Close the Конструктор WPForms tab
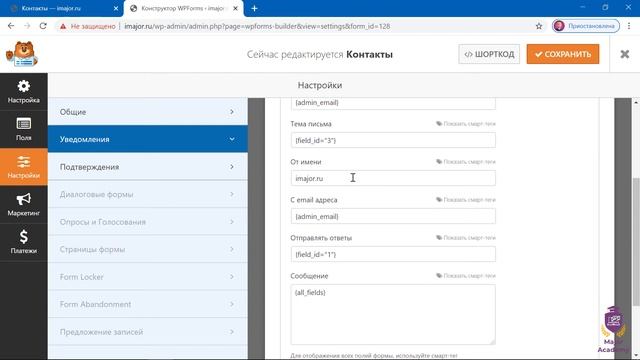640x360 pixels. click(x=235, y=8)
